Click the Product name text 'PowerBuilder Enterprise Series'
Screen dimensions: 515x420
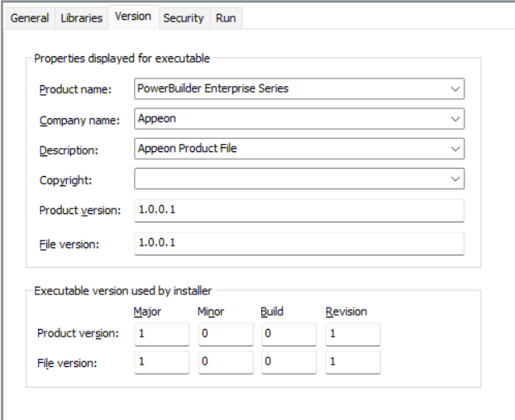pos(212,88)
